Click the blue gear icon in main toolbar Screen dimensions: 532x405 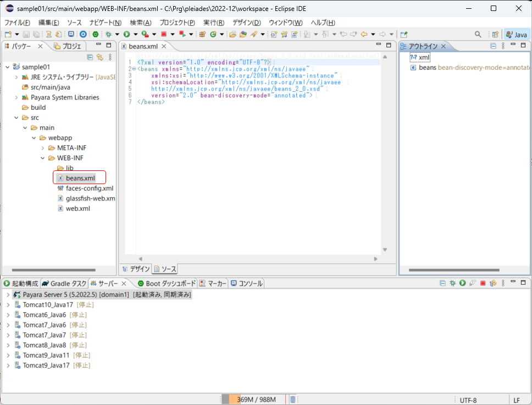click(83, 34)
